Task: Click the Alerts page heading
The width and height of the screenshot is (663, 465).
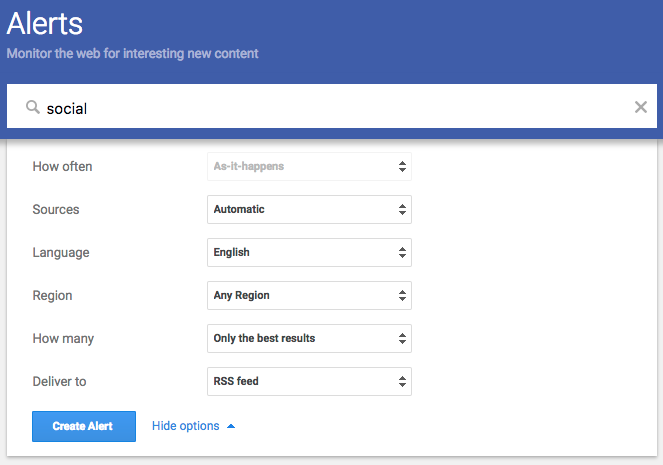Action: point(45,23)
